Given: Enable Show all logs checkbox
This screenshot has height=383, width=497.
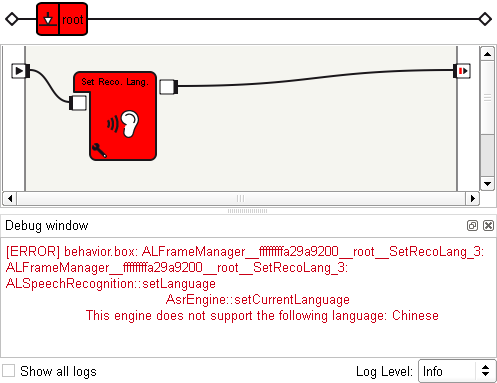Looking at the screenshot, I should (x=8, y=371).
